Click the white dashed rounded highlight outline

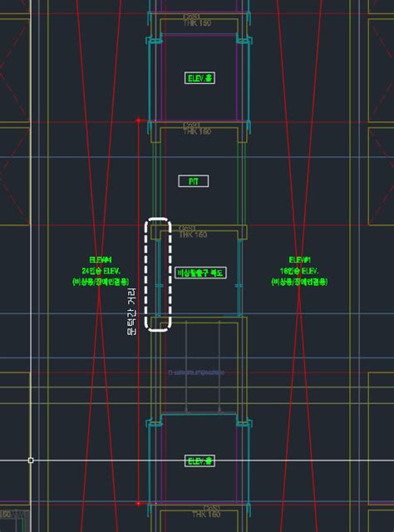tap(158, 274)
